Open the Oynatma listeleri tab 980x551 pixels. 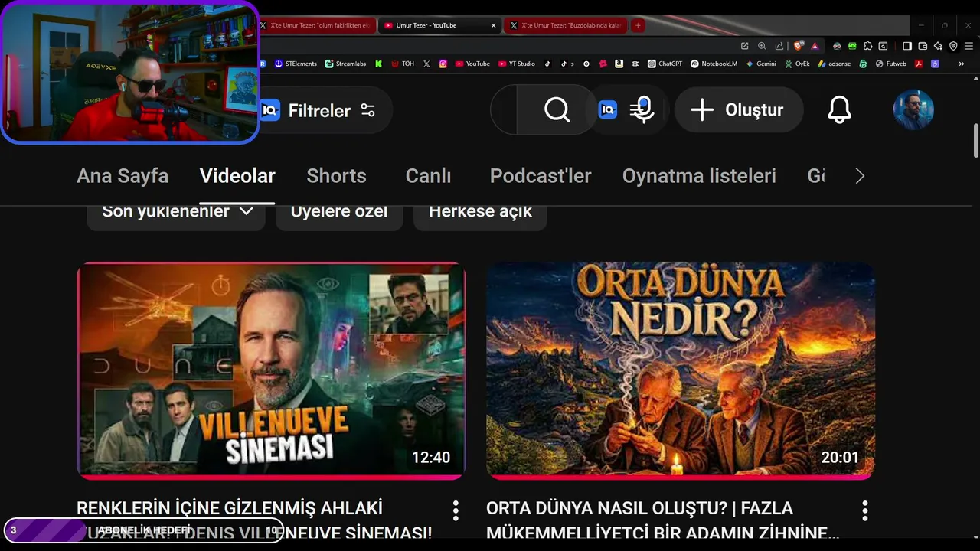click(699, 176)
